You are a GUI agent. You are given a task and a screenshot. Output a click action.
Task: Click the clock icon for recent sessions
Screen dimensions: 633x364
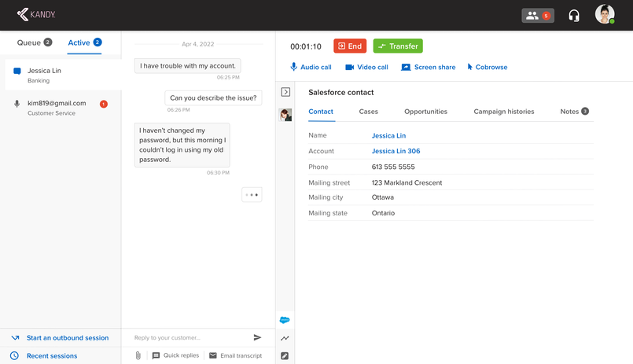(14, 355)
